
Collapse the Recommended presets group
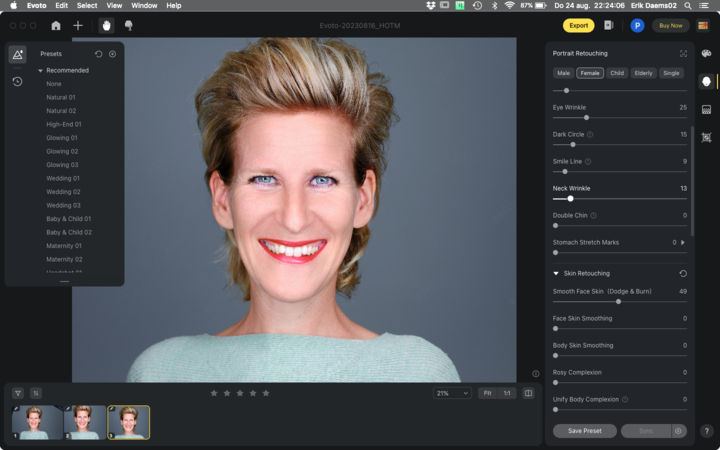pyautogui.click(x=41, y=71)
